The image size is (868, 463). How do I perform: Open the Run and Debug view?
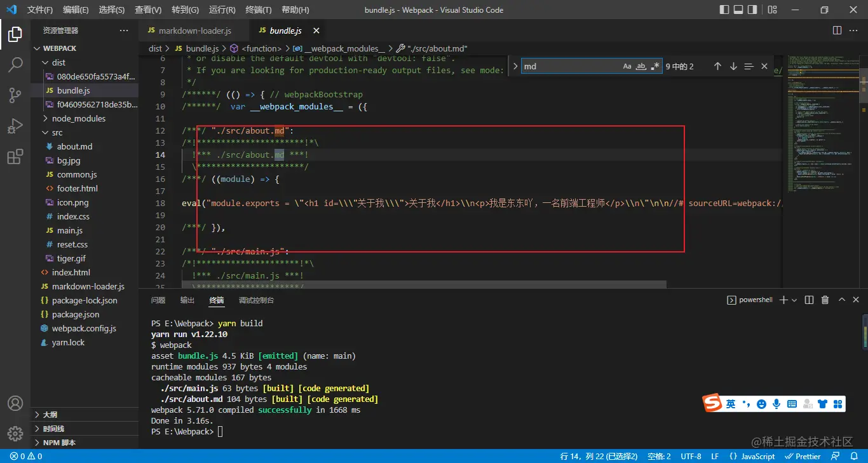pos(15,126)
